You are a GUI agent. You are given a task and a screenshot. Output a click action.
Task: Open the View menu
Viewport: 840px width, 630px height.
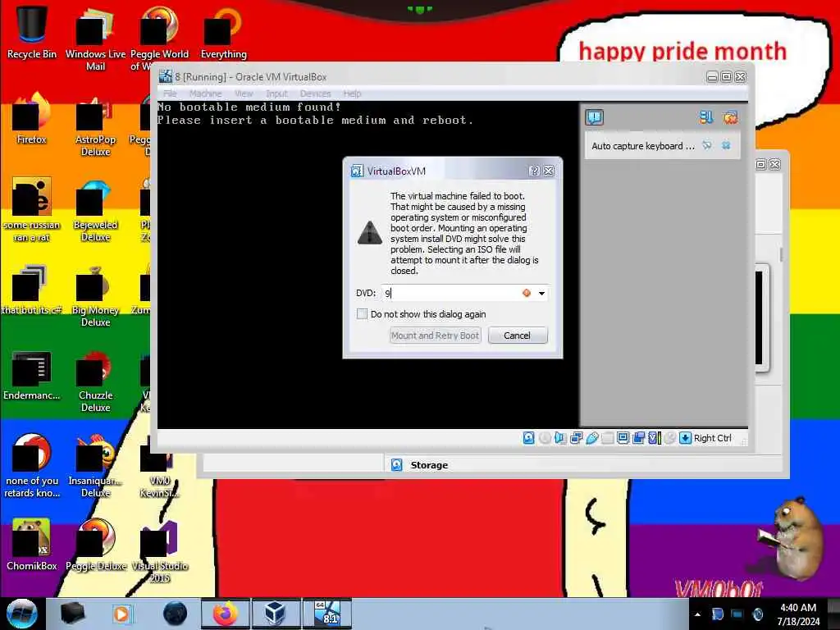point(244,94)
